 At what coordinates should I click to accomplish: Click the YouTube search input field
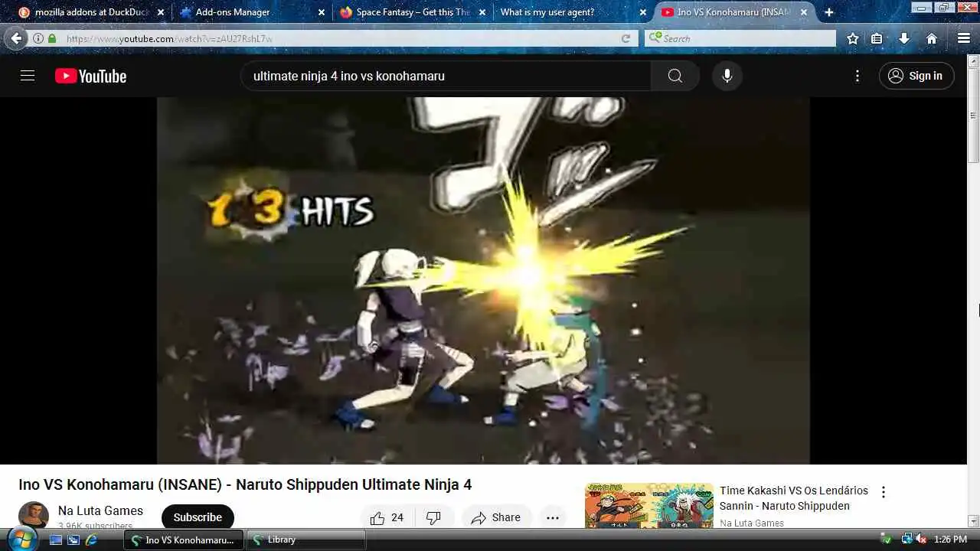coord(446,76)
